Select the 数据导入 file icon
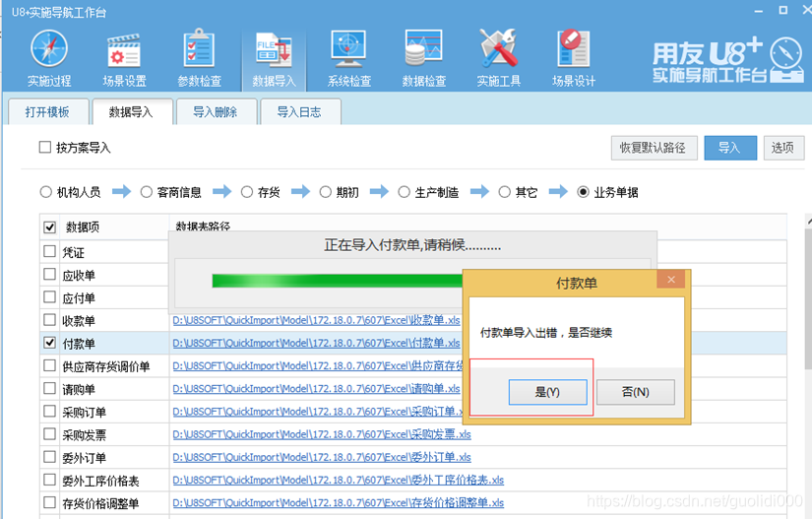Screen dimensions: 812x519 (x=274, y=50)
